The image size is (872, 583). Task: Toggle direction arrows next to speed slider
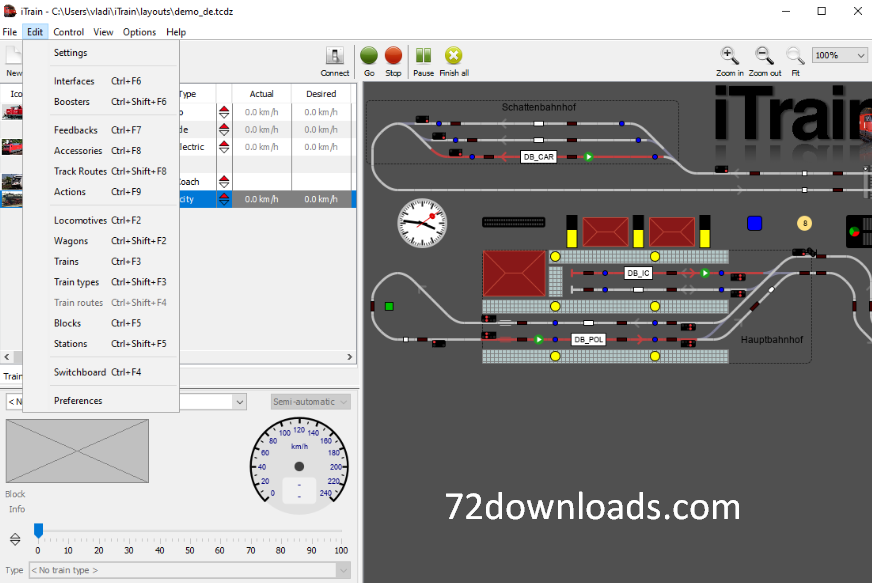15,539
